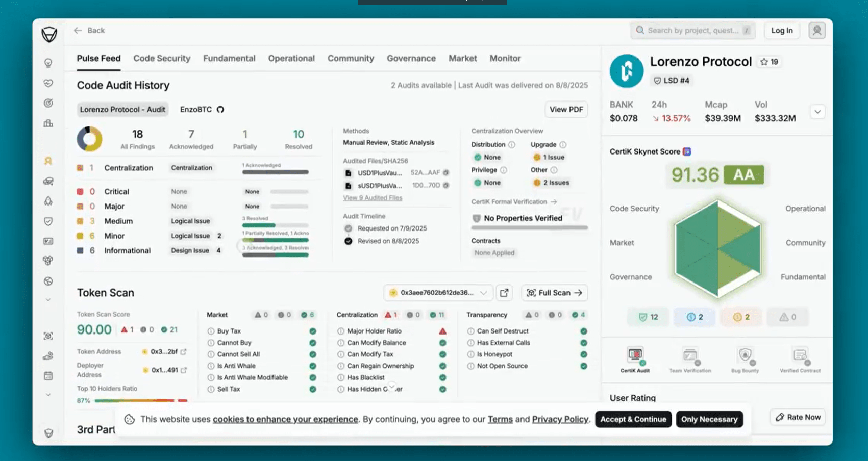Expand the lower sidebar chevron below the calendar

[x=48, y=395]
